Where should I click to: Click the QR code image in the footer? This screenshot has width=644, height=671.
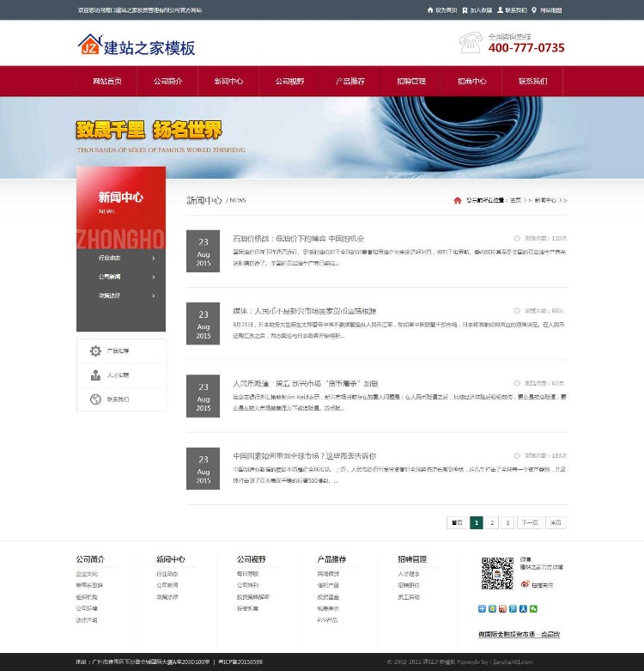[x=497, y=573]
